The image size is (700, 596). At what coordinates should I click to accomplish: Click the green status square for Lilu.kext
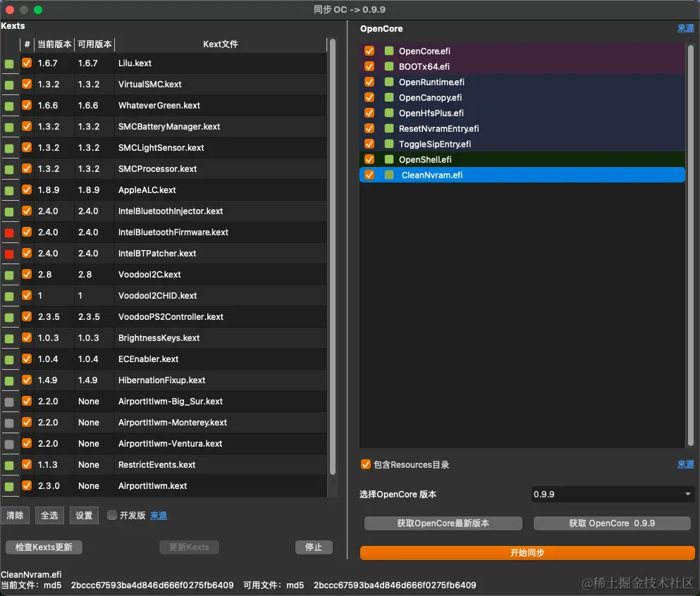[9, 63]
